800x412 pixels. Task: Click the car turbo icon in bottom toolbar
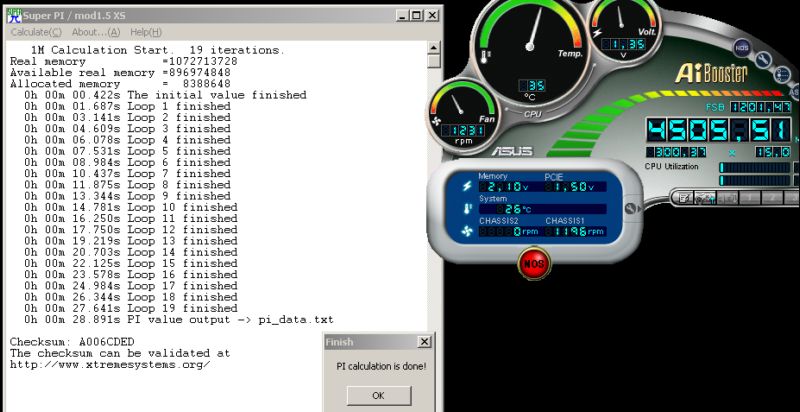point(705,198)
